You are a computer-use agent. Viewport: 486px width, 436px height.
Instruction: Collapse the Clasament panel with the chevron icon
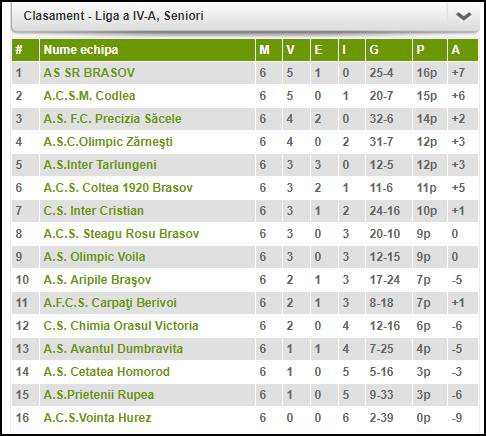[463, 16]
